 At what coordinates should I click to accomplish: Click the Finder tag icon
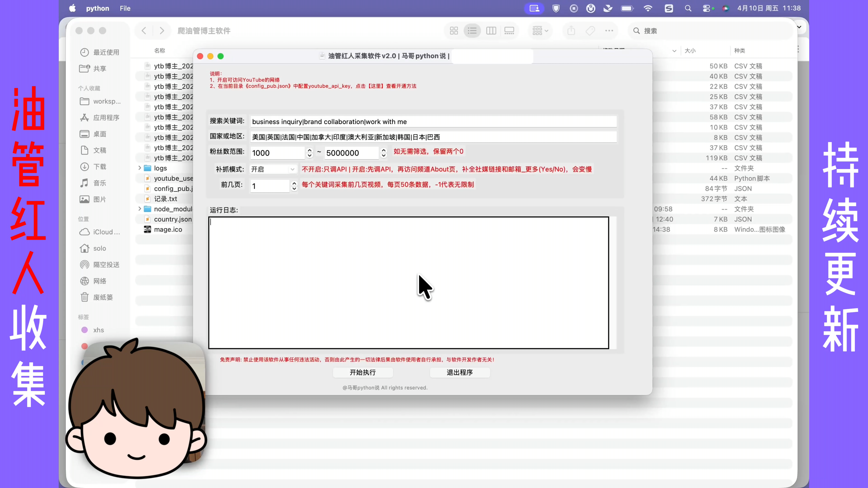click(x=590, y=31)
